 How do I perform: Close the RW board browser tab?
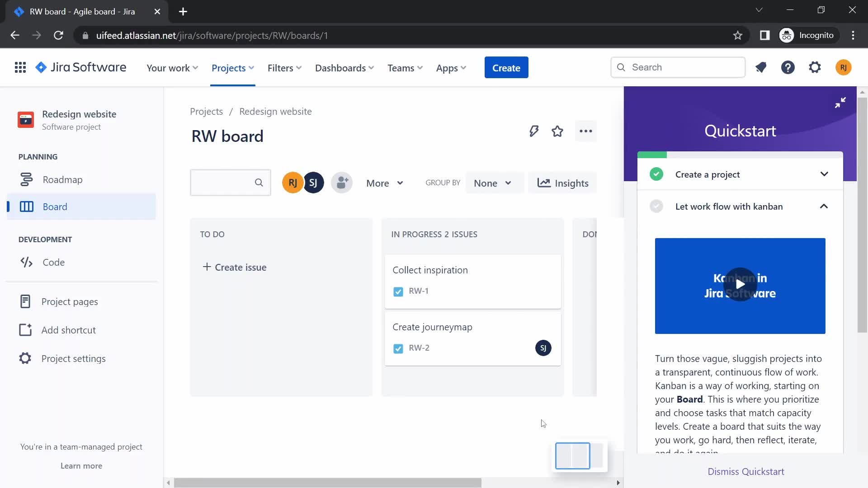(x=157, y=12)
